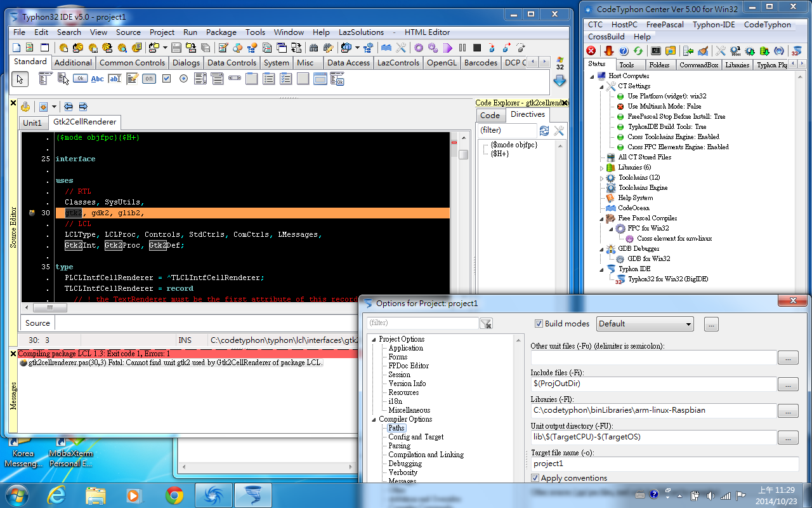This screenshot has width=812, height=508.
Task: Click the '...' button beside Build modes
Action: 710,324
